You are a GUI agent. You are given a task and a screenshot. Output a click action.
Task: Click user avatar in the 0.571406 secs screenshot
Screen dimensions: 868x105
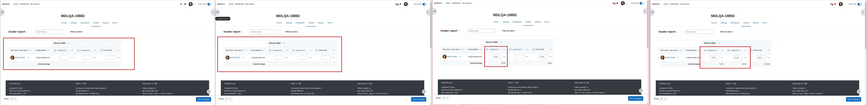tap(191, 4)
